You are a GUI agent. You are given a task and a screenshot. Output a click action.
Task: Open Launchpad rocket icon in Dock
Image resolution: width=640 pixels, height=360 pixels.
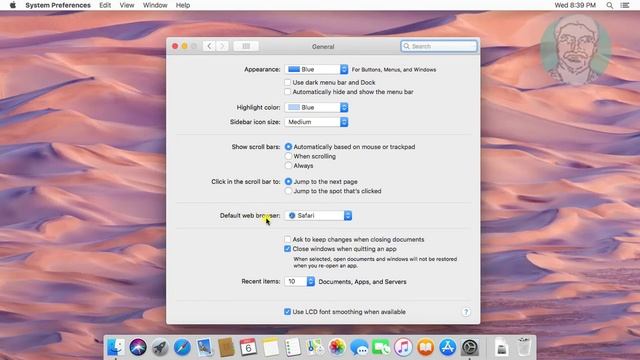[x=160, y=347]
